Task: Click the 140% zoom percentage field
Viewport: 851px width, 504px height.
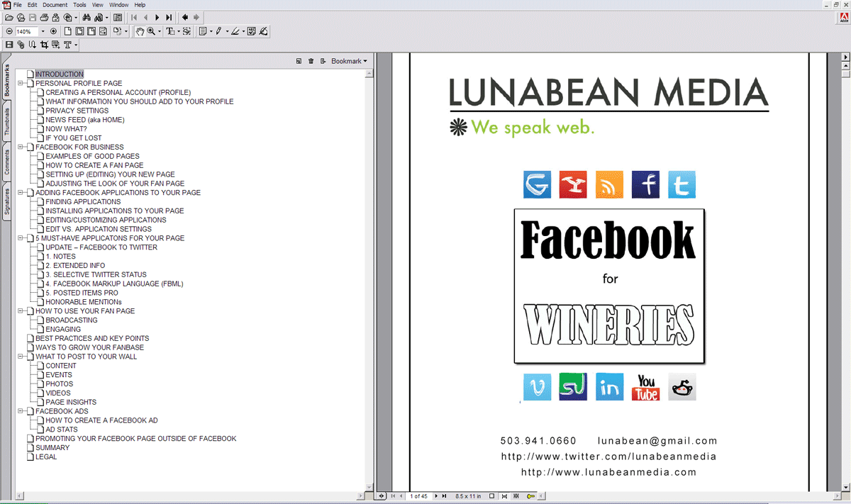Action: point(26,31)
